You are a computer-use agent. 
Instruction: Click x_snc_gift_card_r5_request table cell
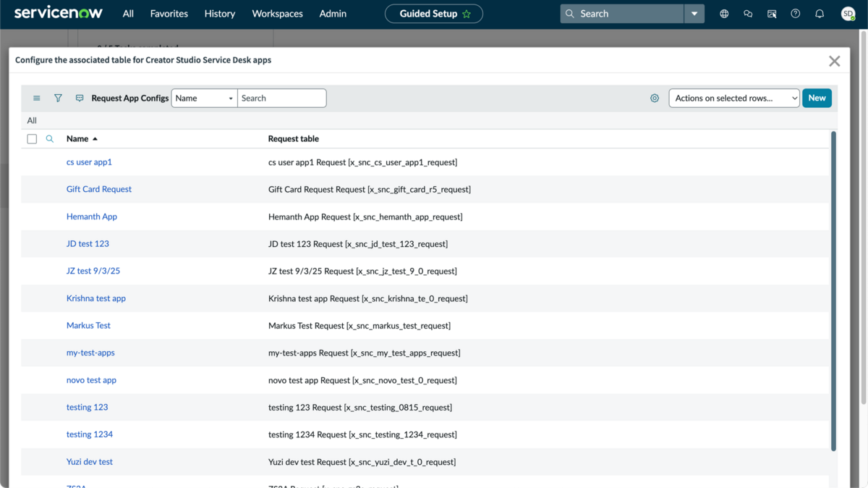(370, 190)
